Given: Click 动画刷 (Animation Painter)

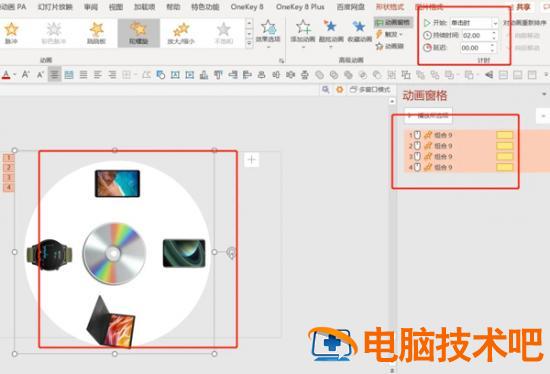Looking at the screenshot, I should [x=390, y=46].
